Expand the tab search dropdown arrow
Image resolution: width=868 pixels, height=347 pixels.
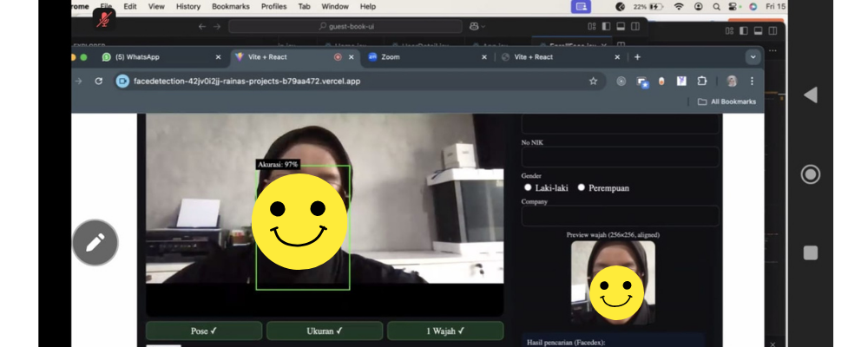(753, 57)
